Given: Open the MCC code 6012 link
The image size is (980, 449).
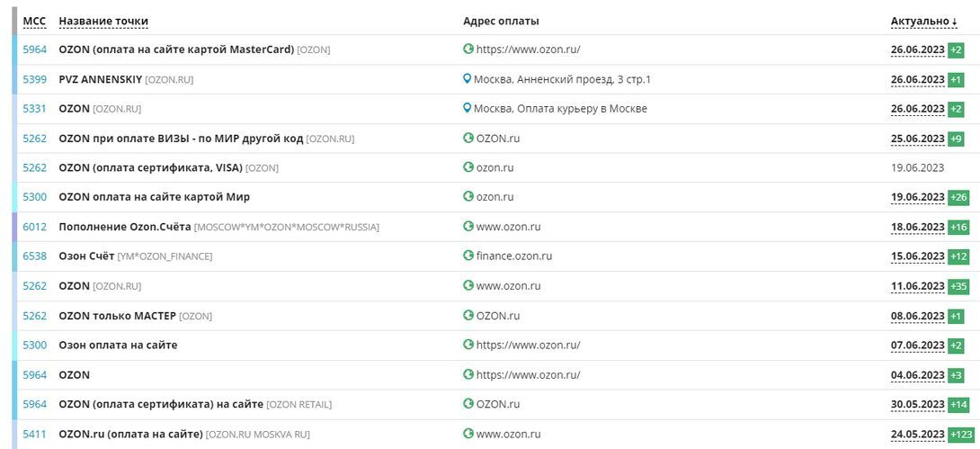Looking at the screenshot, I should click(x=34, y=227).
